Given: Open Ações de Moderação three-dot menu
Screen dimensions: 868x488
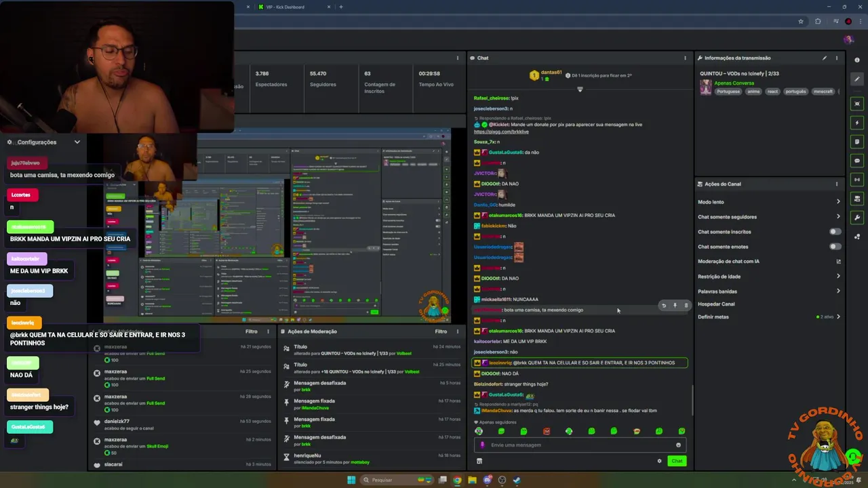Looking at the screenshot, I should coord(458,332).
